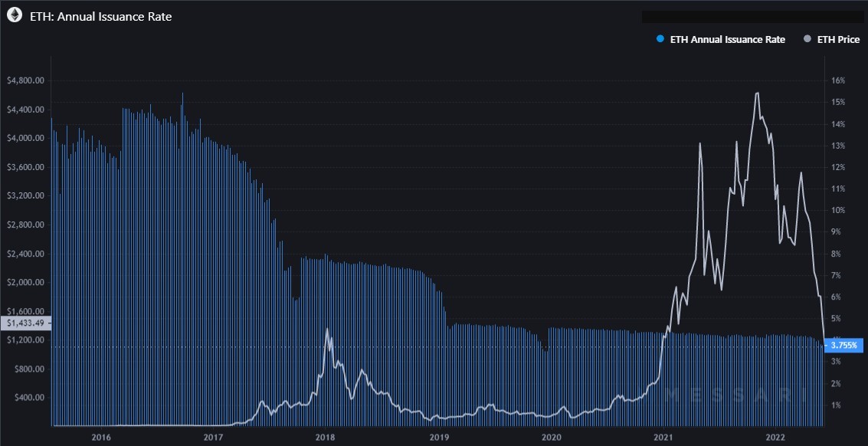Select the $1,433.49 price marker

[x=26, y=323]
